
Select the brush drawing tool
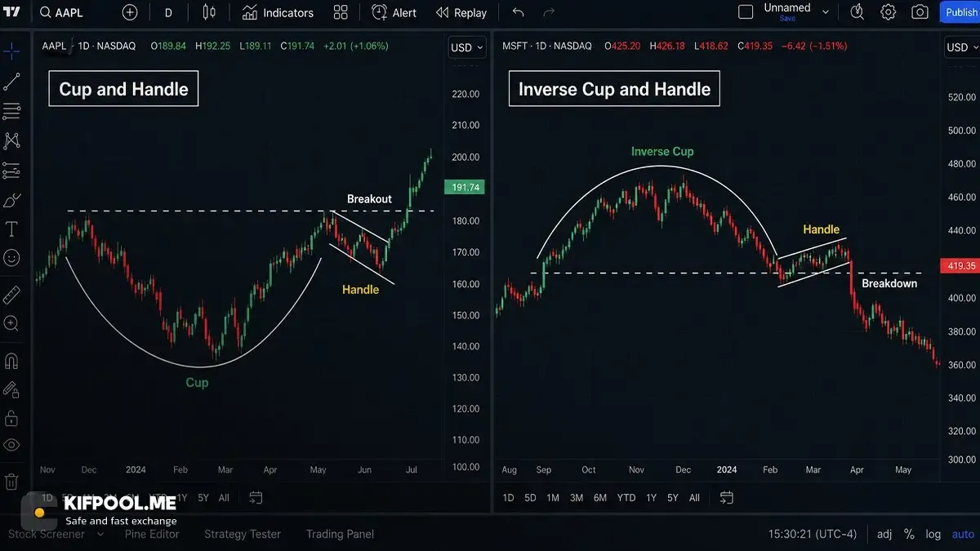tap(11, 200)
